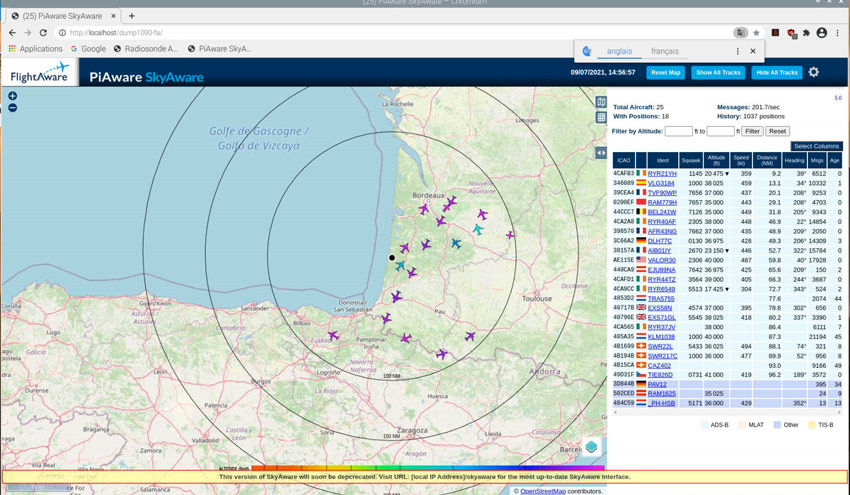Click the table horizontal scrollbar

tap(727, 412)
